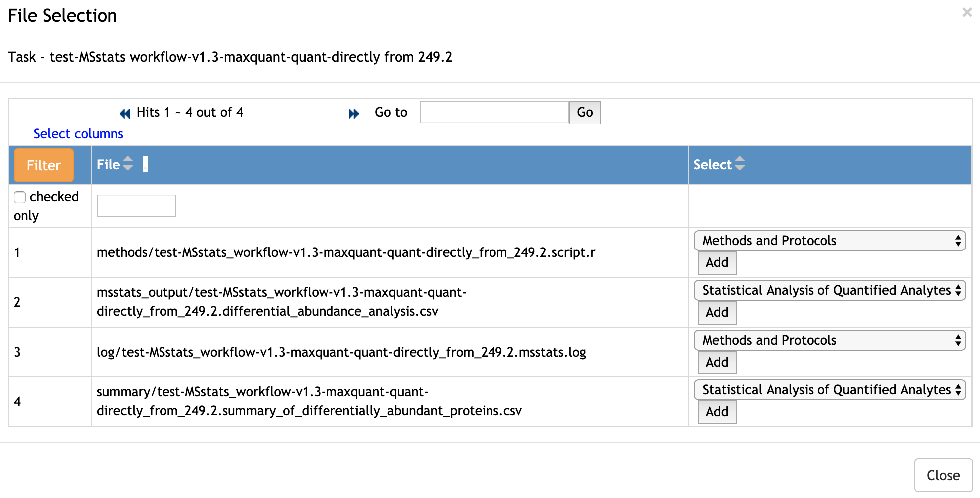980x498 pixels.
Task: Open the Select columns link
Action: [x=78, y=134]
